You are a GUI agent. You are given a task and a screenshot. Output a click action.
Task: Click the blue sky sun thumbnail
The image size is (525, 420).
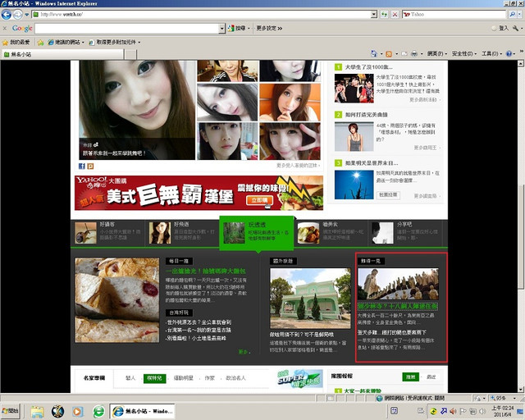[354, 185]
